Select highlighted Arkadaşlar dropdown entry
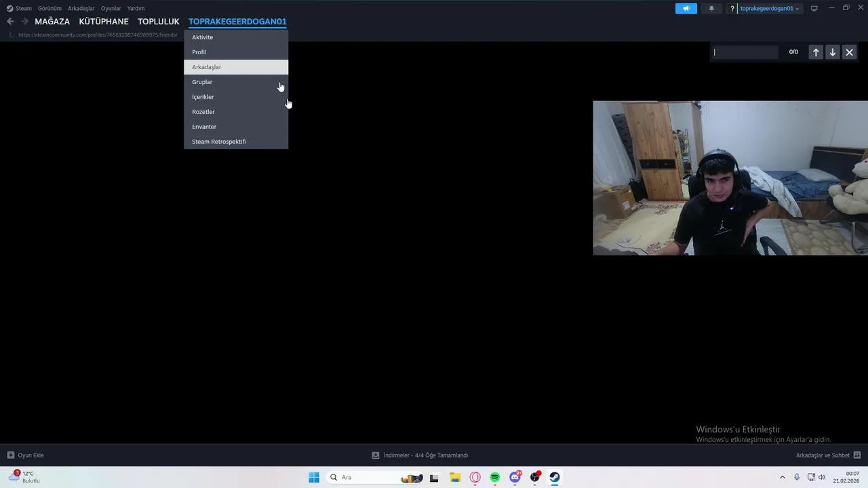The height and width of the screenshot is (488, 868). [236, 67]
